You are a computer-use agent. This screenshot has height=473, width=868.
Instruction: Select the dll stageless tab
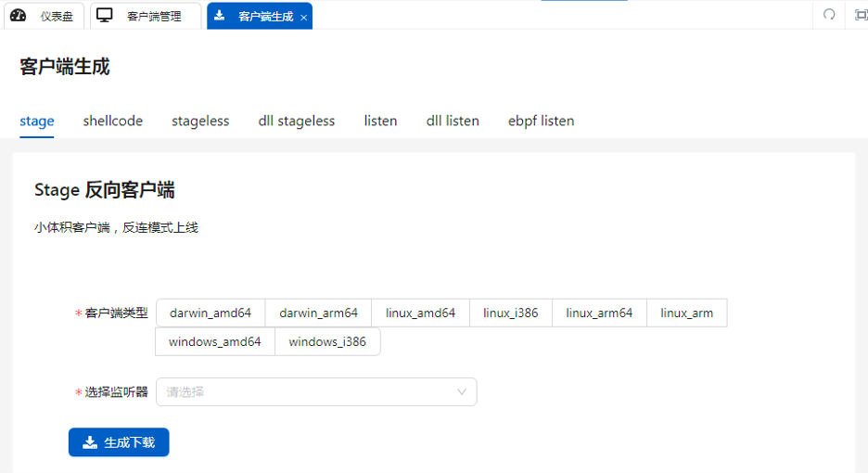tap(297, 121)
